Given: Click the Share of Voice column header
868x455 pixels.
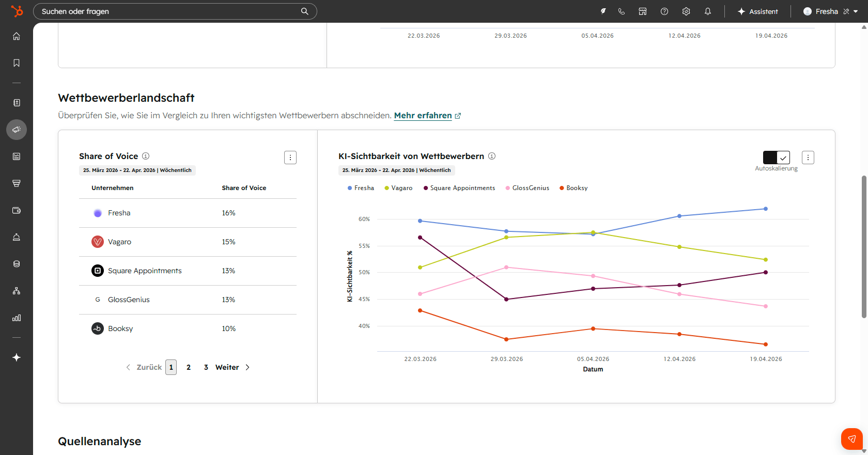Looking at the screenshot, I should click(x=244, y=188).
